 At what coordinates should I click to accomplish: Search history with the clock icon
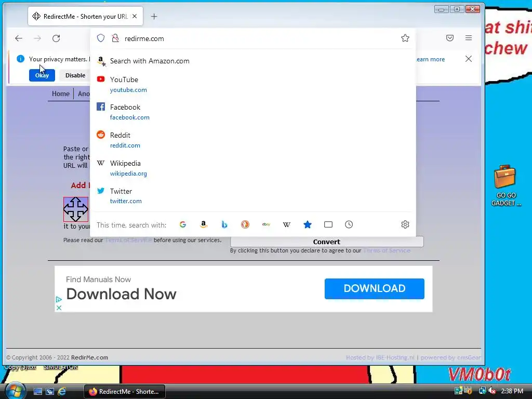pos(349,224)
